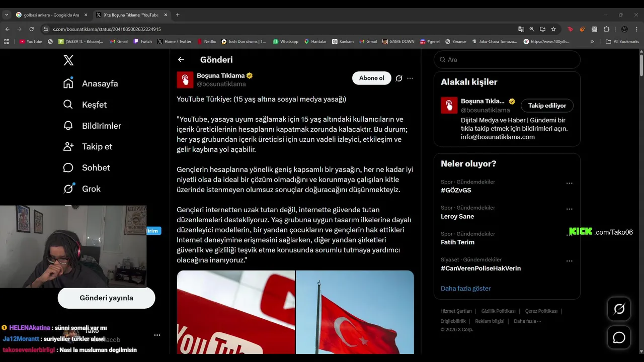
Task: Click the Grok icon next to Abone ol
Action: coord(399,78)
